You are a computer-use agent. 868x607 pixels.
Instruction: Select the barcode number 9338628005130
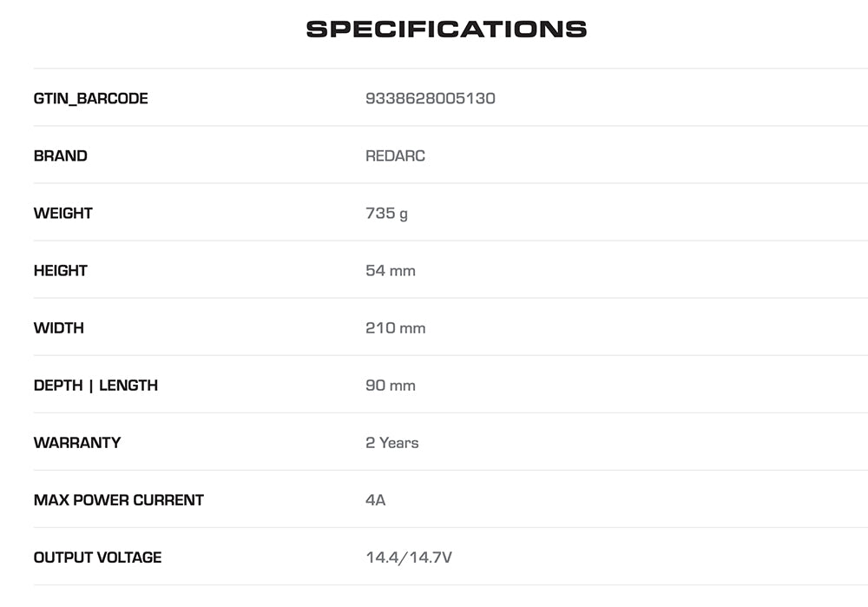[431, 99]
